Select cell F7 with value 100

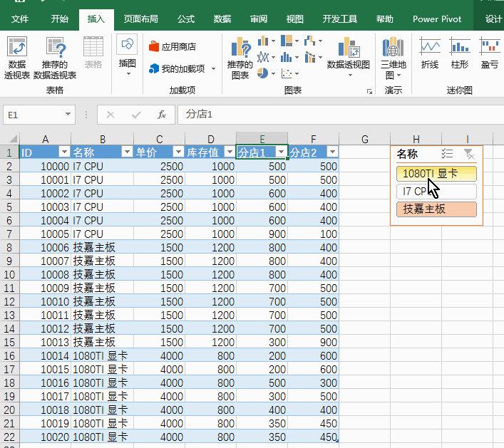tap(314, 234)
